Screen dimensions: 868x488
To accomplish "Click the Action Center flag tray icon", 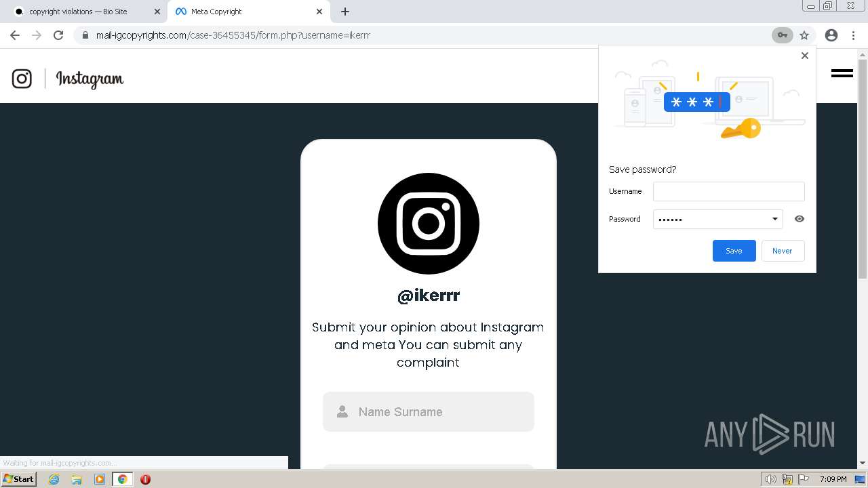I will pos(804,479).
